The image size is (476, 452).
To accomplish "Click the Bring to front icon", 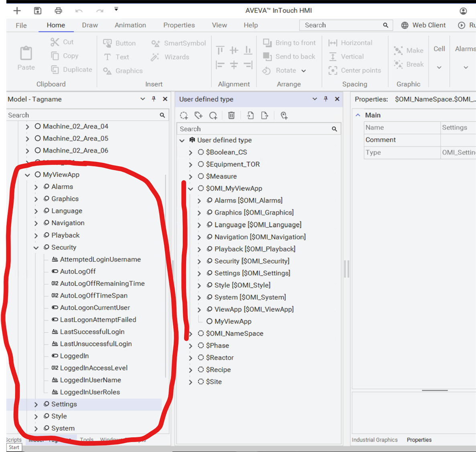I will coord(267,43).
